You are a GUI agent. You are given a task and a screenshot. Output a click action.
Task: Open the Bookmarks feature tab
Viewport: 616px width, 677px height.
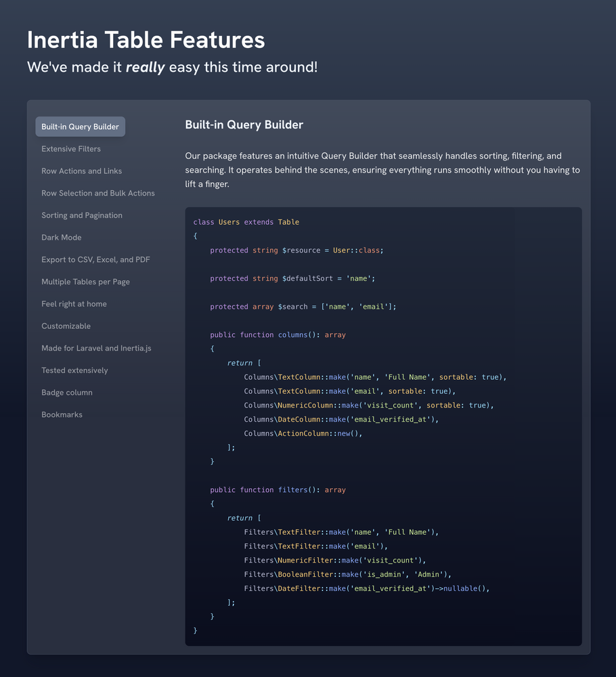coord(62,414)
